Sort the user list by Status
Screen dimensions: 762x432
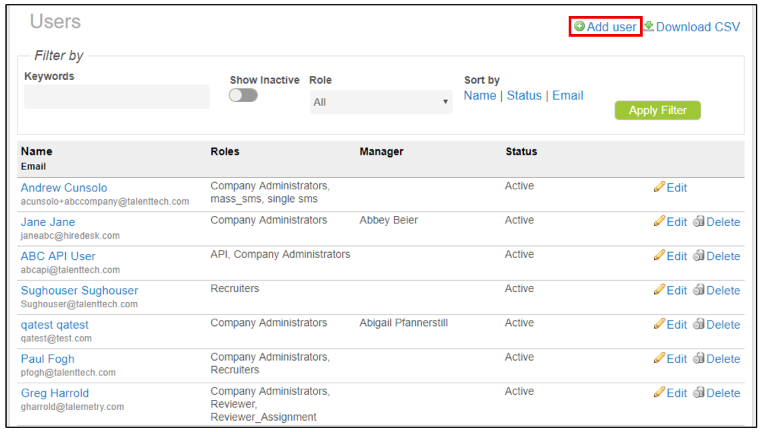[524, 96]
